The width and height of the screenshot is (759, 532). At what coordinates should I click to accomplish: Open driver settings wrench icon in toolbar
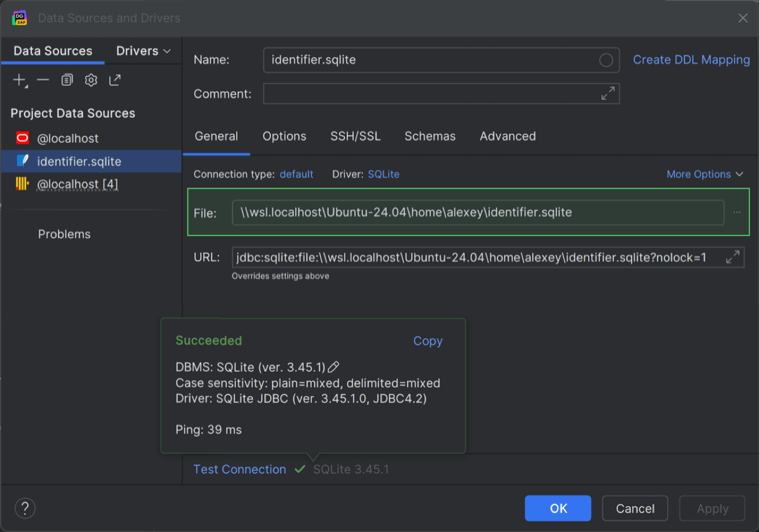click(91, 80)
